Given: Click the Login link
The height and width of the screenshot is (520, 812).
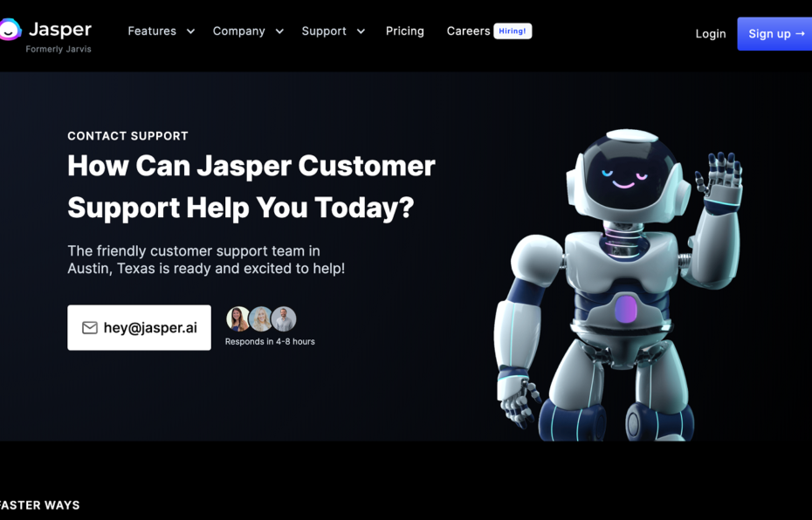Looking at the screenshot, I should [x=711, y=34].
